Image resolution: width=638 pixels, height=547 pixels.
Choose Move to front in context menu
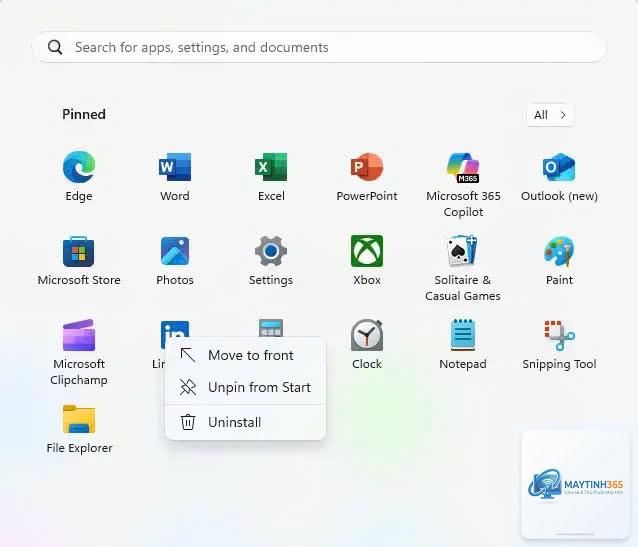(246, 355)
